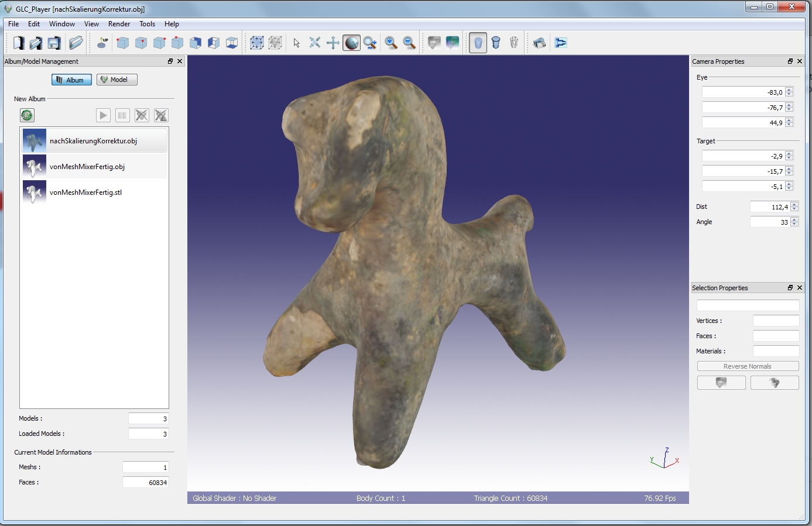This screenshot has height=526, width=812.
Task: Open the Tools menu
Action: pos(147,24)
